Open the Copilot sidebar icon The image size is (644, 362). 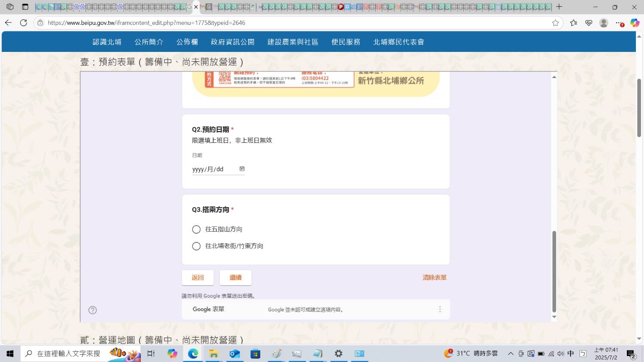tap(635, 23)
